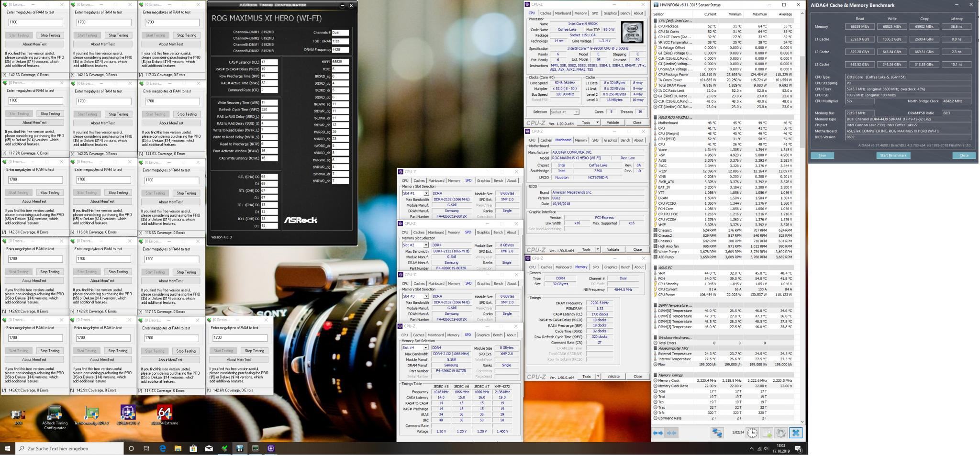Click the MemTest green check taskbar icon
The image size is (980, 456).
[x=224, y=448]
